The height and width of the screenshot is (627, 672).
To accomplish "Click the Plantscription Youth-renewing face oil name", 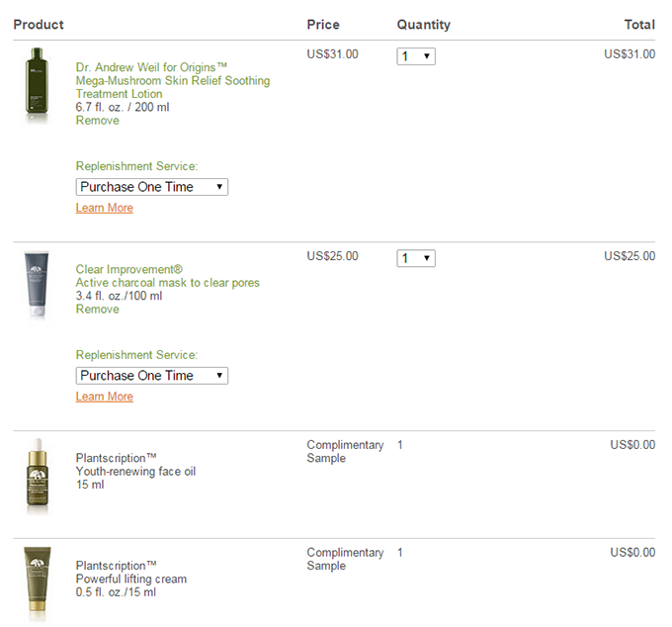I will point(135,465).
